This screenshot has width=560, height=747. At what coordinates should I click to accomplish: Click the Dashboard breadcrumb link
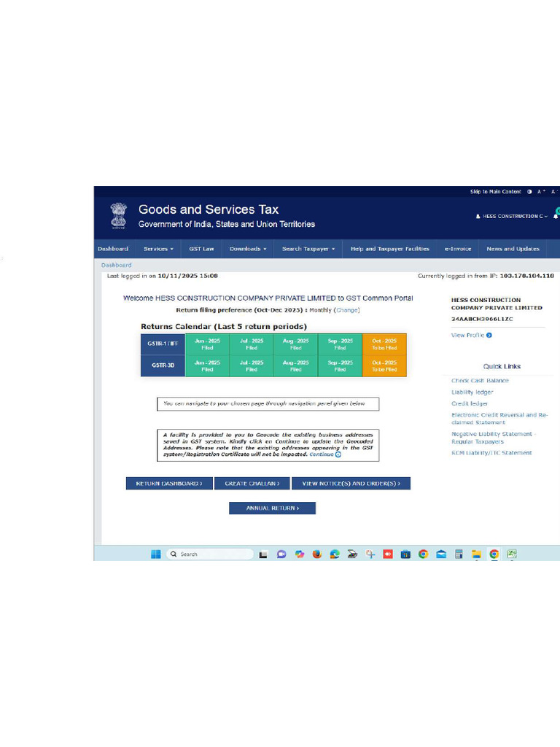pos(116,265)
